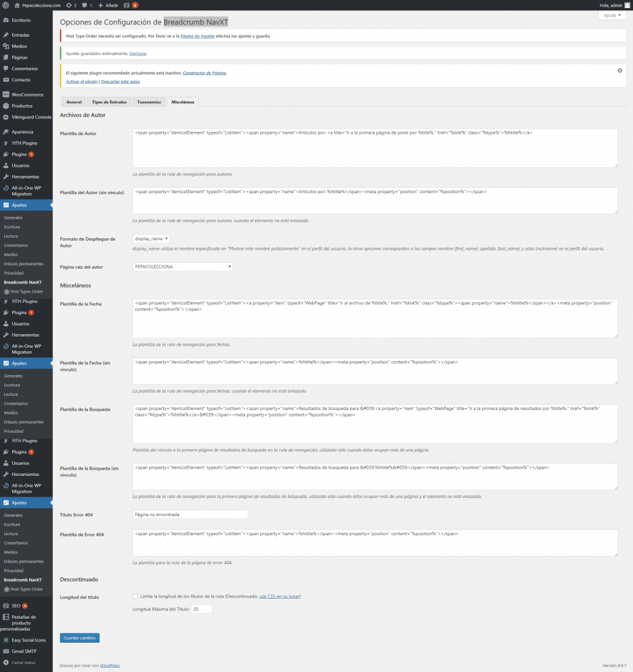The width and height of the screenshot is (633, 672).
Task: Open Pestañas de producto personalizadas icon
Action: [x=6, y=617]
